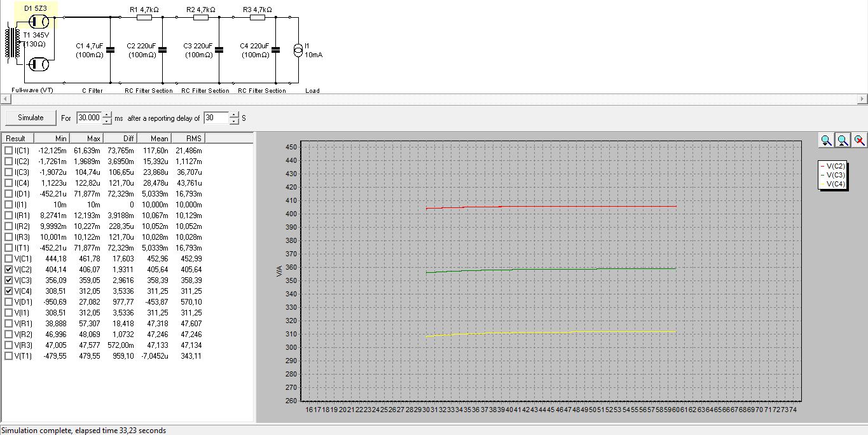Select the C1 4,7uF capacitor symbol
Image resolution: width=868 pixels, height=435 pixels.
(110, 50)
